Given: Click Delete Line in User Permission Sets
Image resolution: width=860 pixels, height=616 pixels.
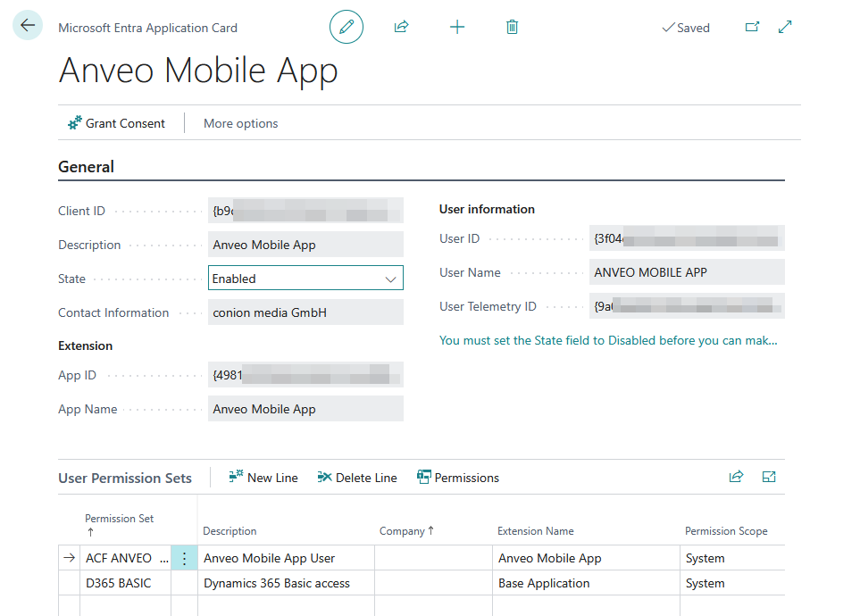Looking at the screenshot, I should click(357, 478).
